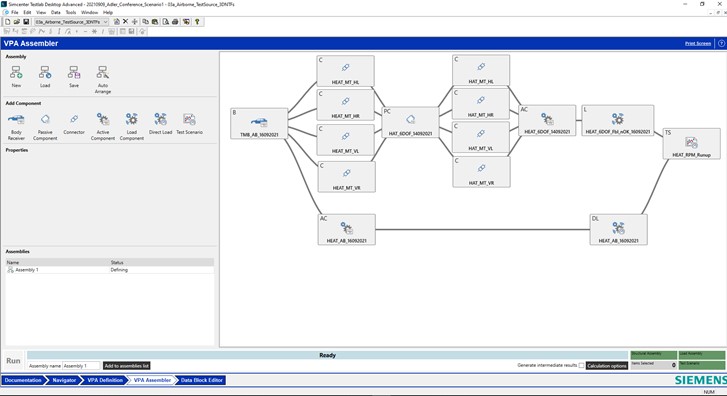Go to the VPA Definition workflow tab
The height and width of the screenshot is (396, 727).
pyautogui.click(x=105, y=380)
